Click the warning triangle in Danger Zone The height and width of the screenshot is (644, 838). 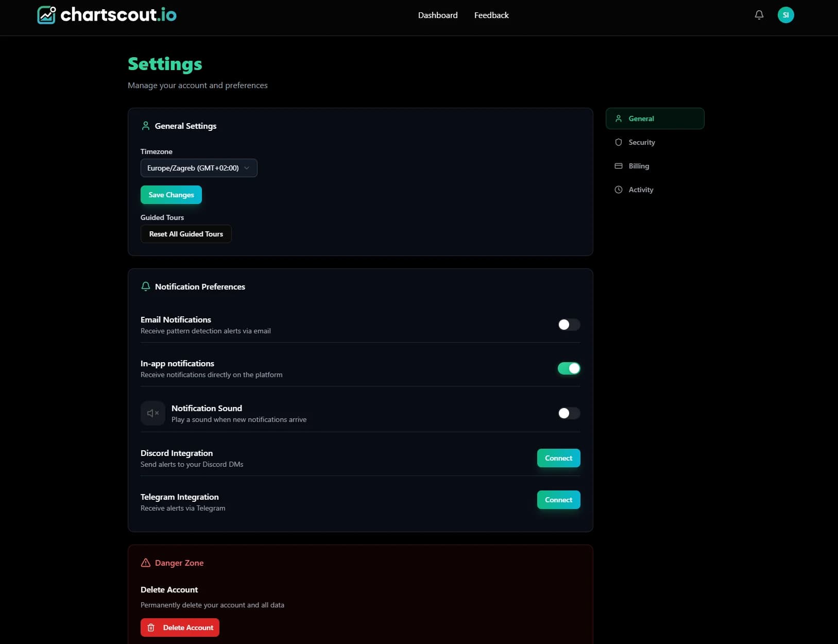146,563
